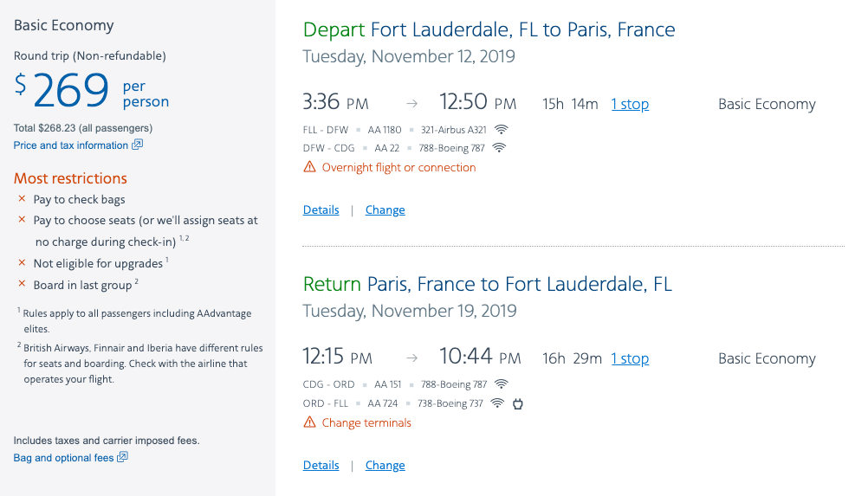View 1 stop info for the departing flight
Screen dimensions: 868x496
pyautogui.click(x=630, y=104)
